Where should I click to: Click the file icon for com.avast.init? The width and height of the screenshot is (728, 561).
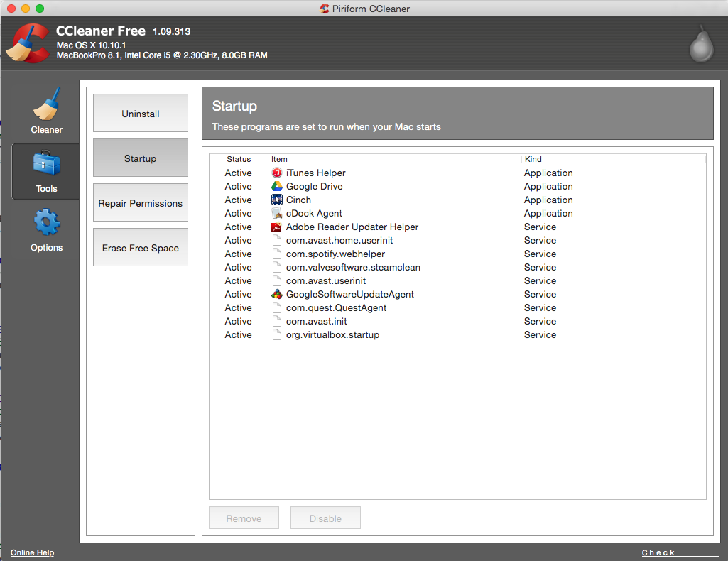[x=277, y=321]
